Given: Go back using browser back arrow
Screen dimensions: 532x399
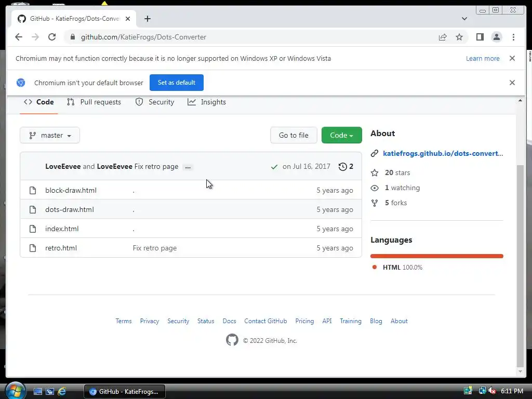Looking at the screenshot, I should 19,37.
